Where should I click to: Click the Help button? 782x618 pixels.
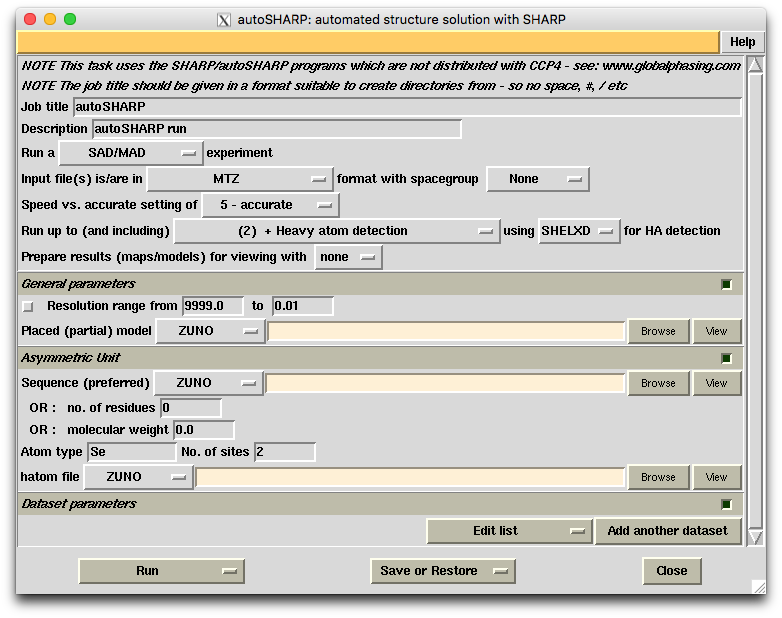pyautogui.click(x=742, y=42)
